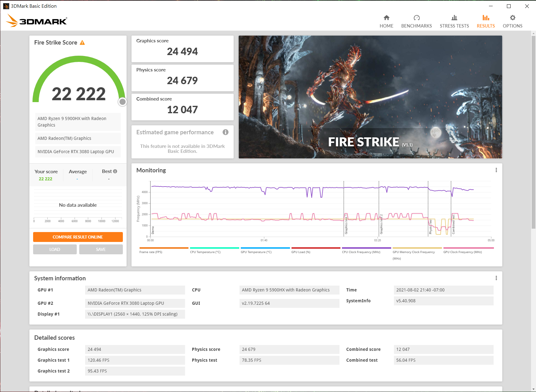Switch to the Results tab
Viewport: 536px width, 392px height.
coord(486,21)
